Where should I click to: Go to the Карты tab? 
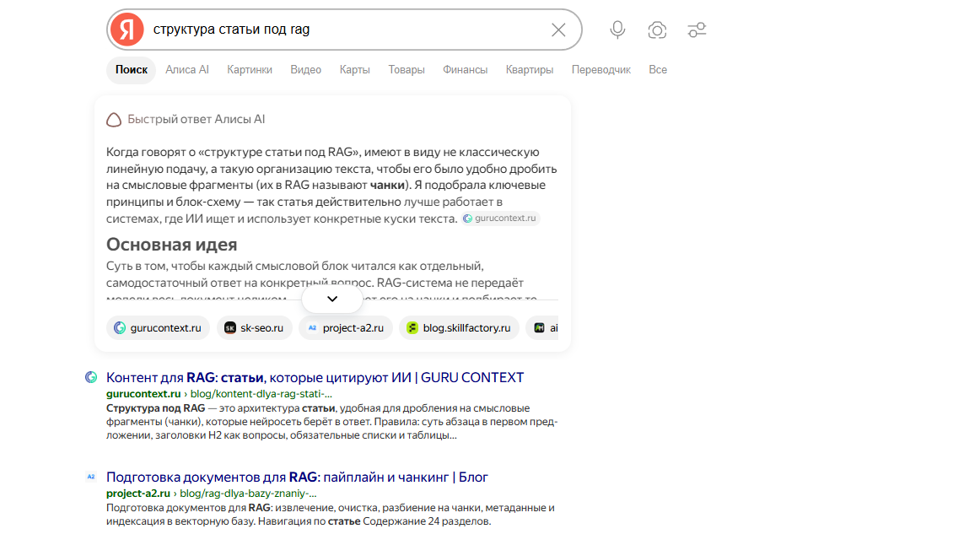354,70
